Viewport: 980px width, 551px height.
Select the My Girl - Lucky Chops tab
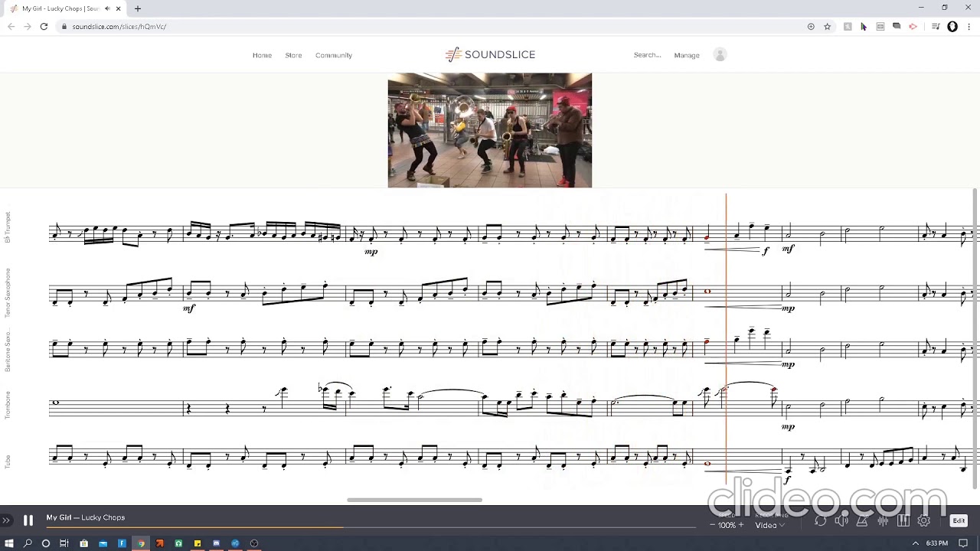[64, 8]
